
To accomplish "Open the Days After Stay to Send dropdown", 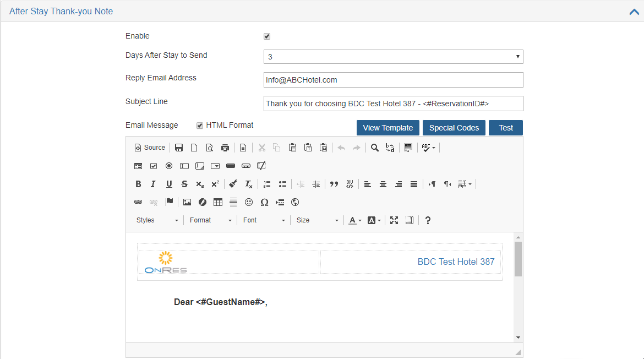I will pos(393,57).
